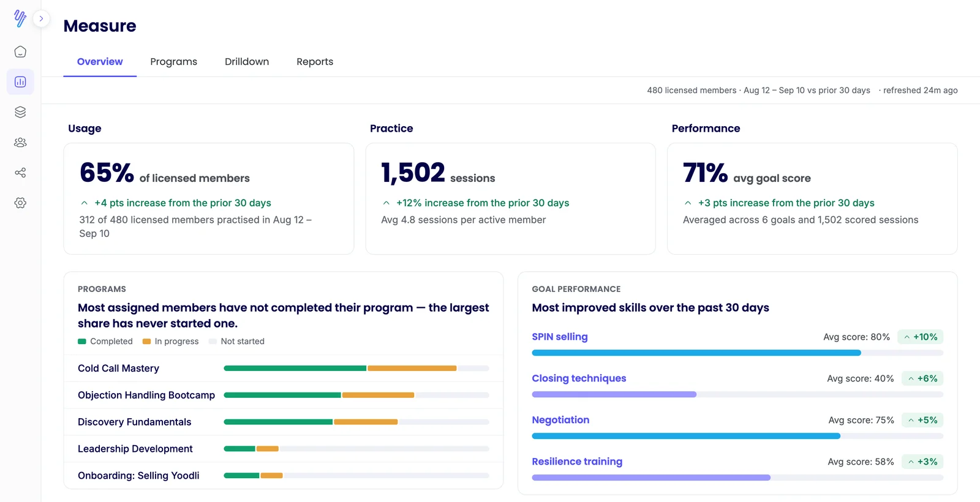
Task: Click the 1,502 sessions figure
Action: pos(438,173)
